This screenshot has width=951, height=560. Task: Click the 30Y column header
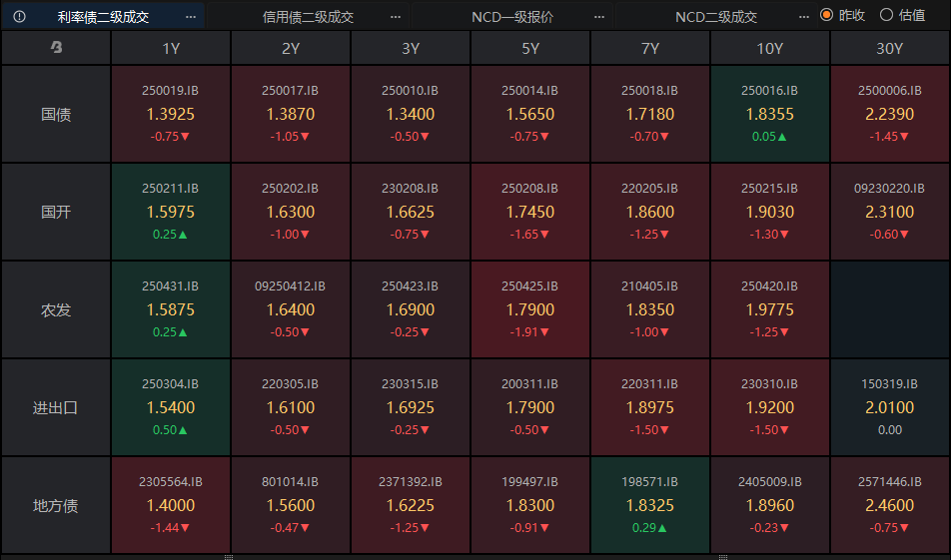point(889,48)
